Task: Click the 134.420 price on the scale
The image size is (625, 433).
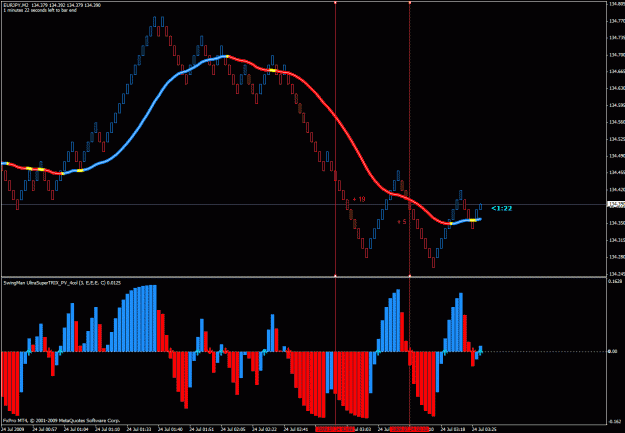Action: [x=616, y=189]
